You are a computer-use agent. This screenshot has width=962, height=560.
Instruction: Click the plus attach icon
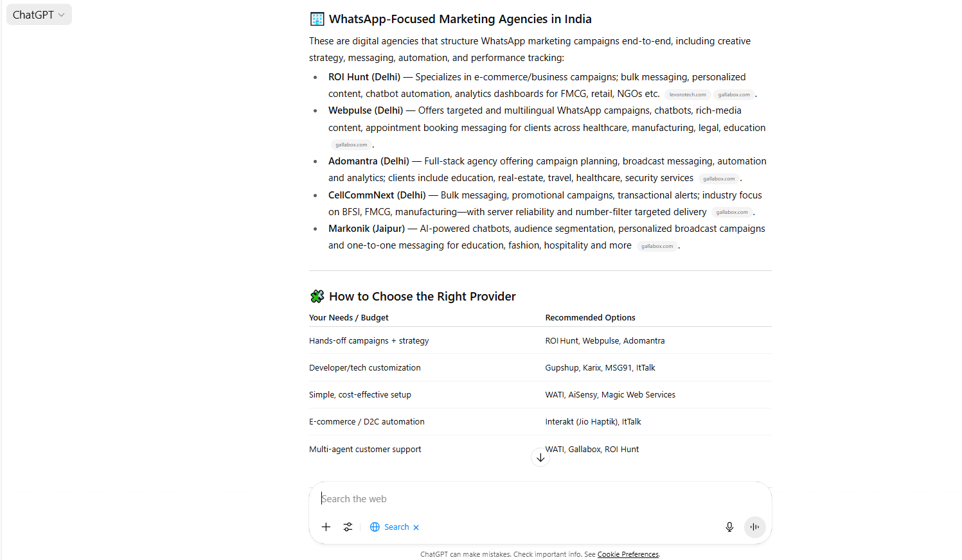click(x=326, y=527)
